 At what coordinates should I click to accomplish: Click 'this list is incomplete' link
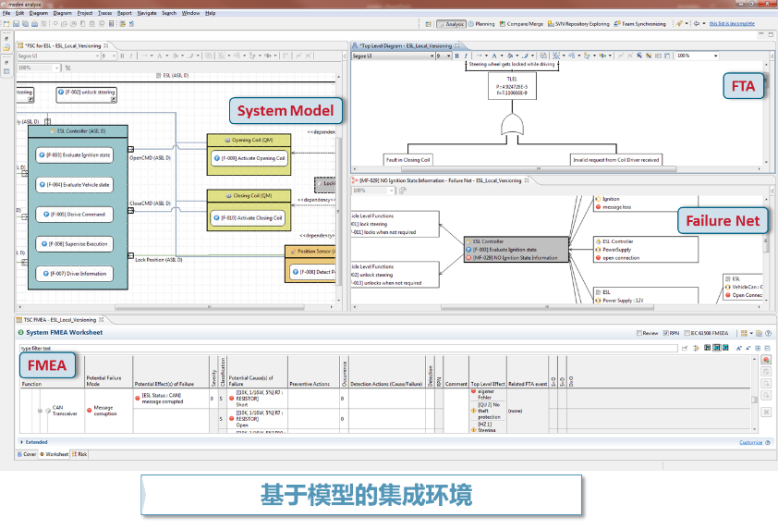click(x=732, y=23)
